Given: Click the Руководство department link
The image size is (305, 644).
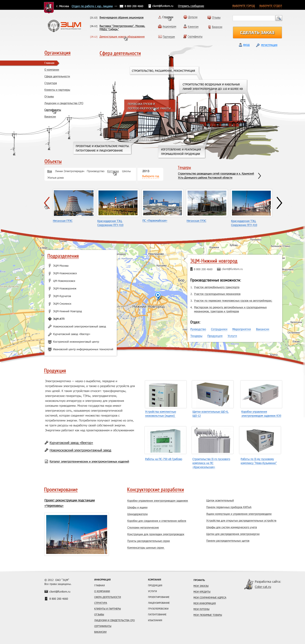Looking at the screenshot, I should (x=198, y=329).
